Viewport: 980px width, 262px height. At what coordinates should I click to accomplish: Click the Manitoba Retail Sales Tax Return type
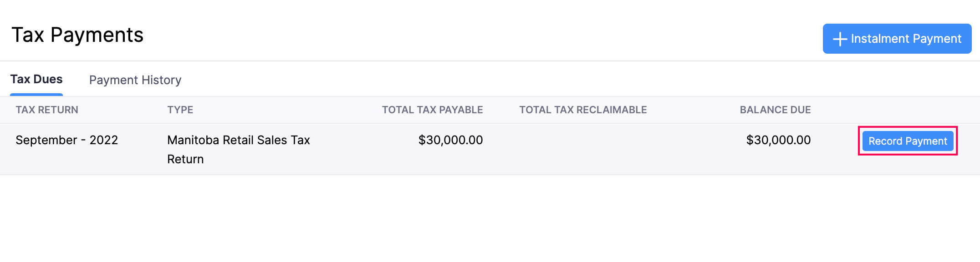pos(239,149)
